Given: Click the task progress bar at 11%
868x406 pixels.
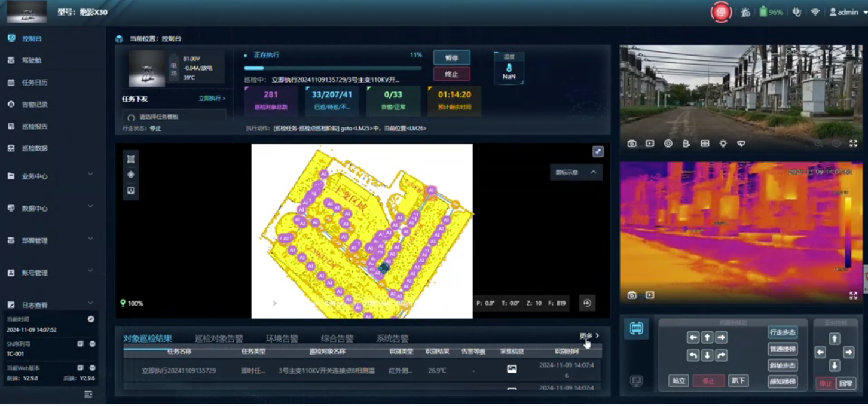Looking at the screenshot, I should pos(332,68).
